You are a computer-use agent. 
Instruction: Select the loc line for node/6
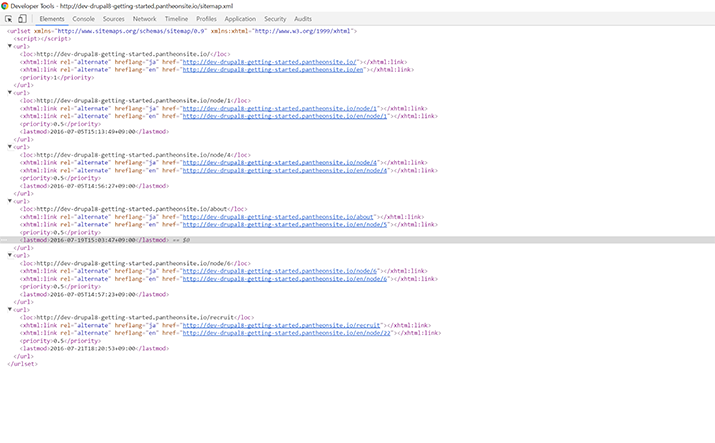(x=135, y=263)
